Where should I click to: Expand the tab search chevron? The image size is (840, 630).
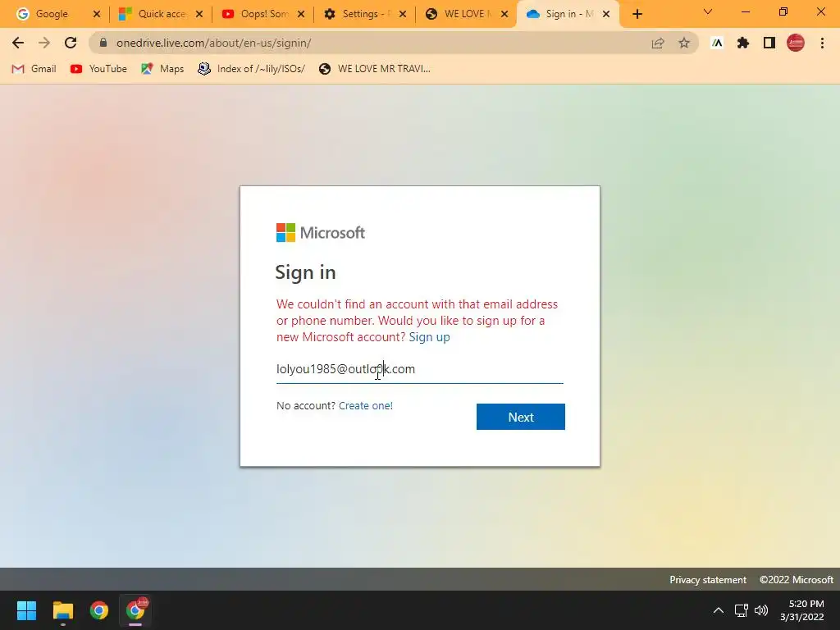click(708, 11)
